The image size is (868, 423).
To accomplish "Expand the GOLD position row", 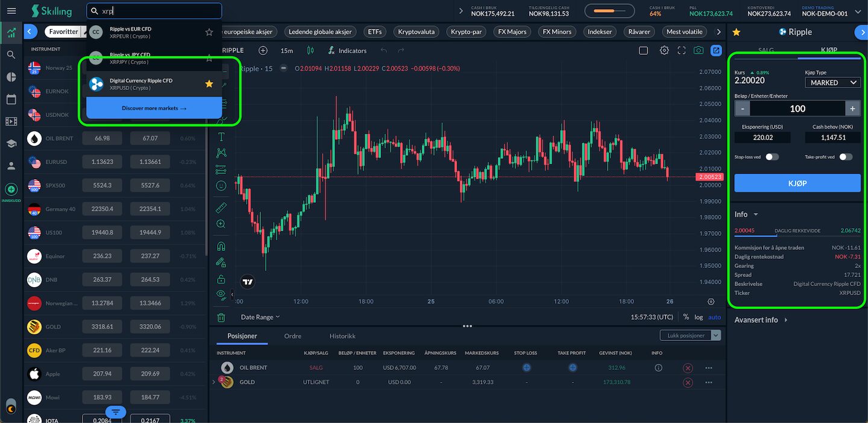I will click(x=213, y=382).
